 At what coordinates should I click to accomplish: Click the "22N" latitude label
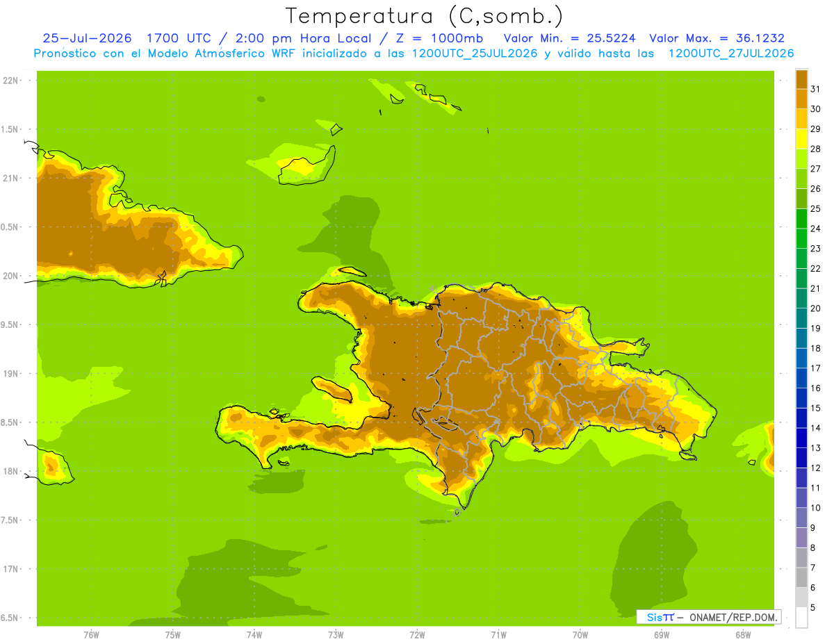point(12,81)
